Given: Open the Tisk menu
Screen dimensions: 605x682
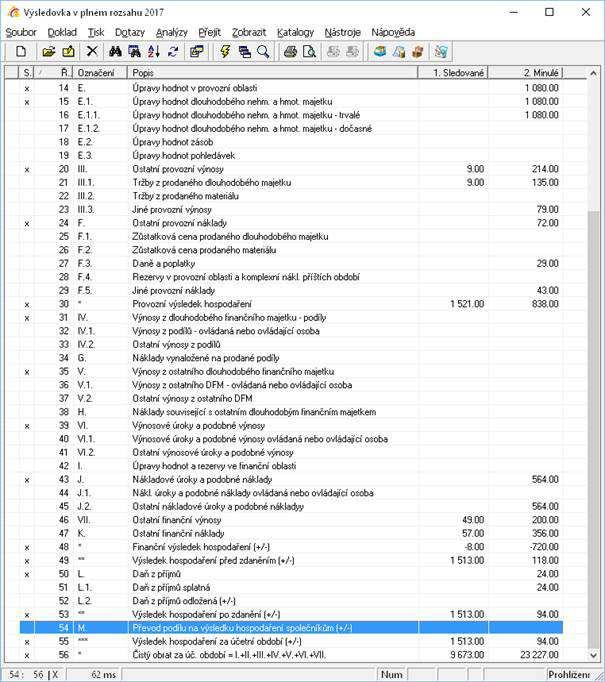Looking at the screenshot, I should [x=96, y=32].
